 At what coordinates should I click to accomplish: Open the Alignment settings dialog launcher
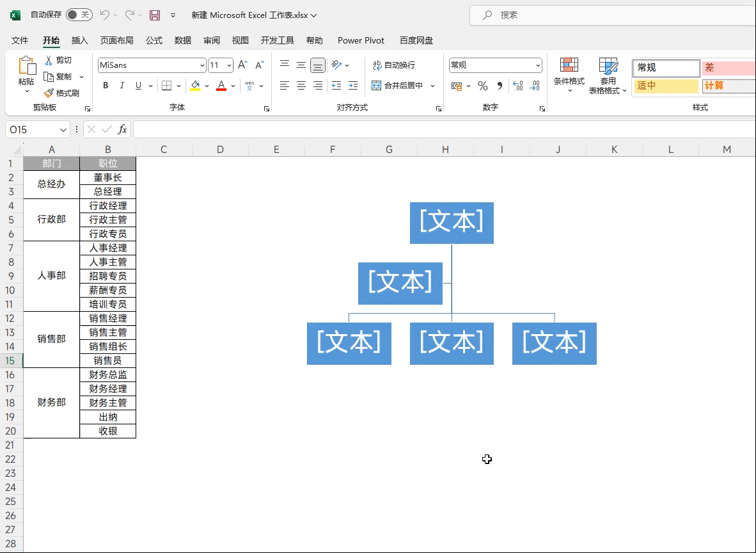coord(438,109)
